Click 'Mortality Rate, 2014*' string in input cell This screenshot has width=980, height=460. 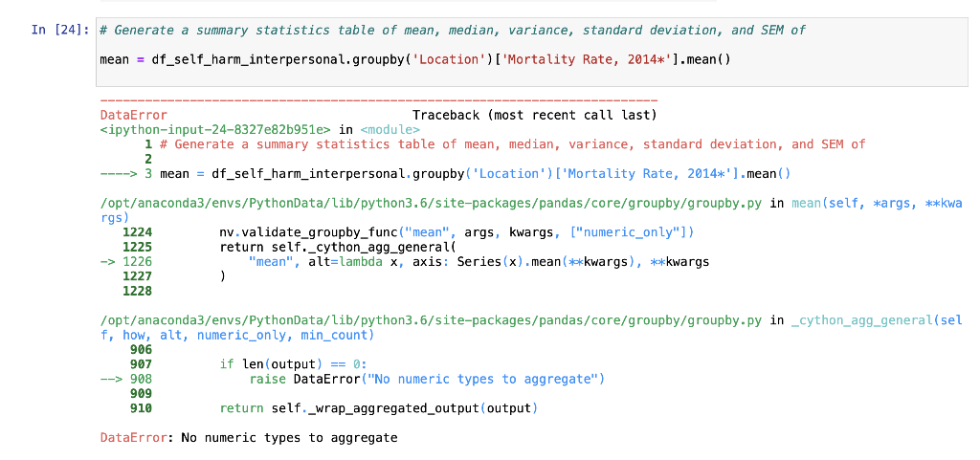[586, 60]
